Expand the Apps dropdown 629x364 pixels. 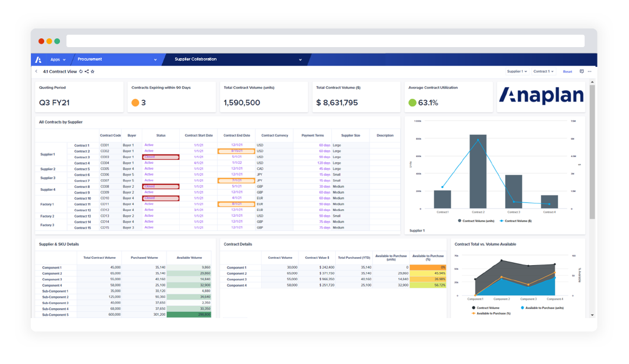click(x=57, y=59)
